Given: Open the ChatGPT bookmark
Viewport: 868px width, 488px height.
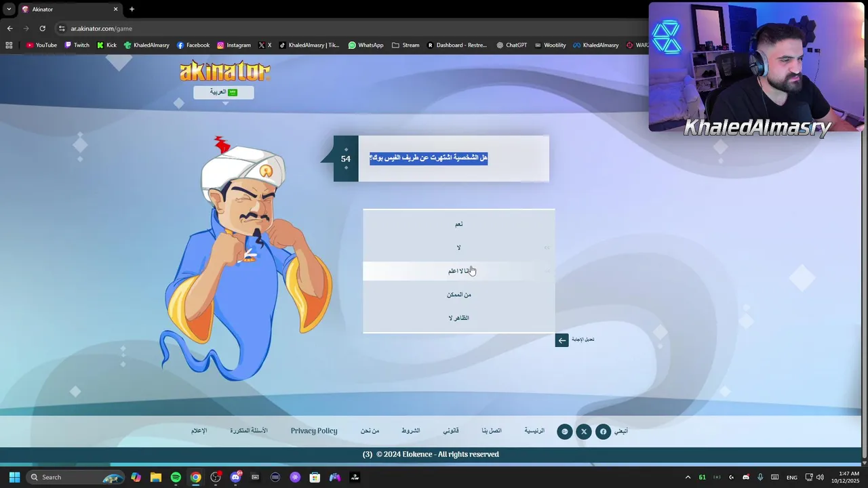Looking at the screenshot, I should (511, 45).
